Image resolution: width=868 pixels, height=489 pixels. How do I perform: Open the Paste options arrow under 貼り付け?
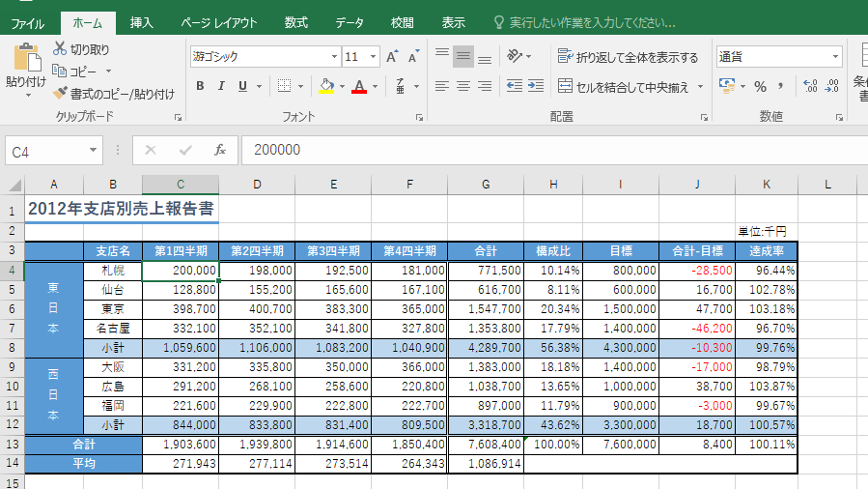28,96
